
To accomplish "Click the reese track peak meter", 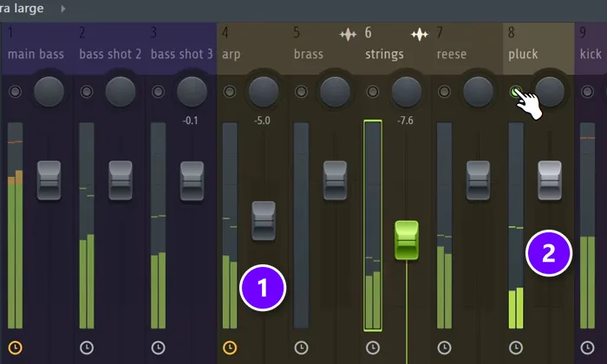I will [x=444, y=226].
